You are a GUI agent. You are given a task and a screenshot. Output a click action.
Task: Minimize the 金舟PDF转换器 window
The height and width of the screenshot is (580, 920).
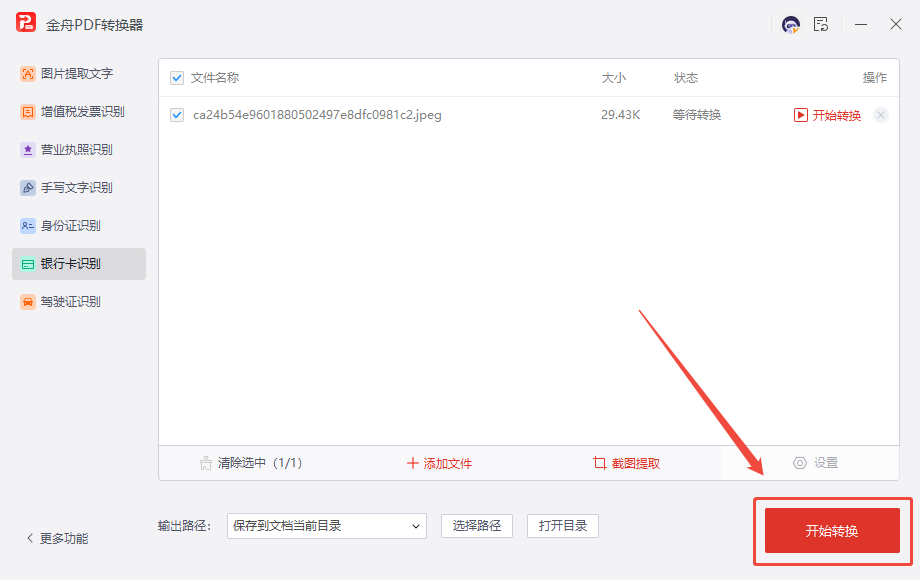click(x=861, y=25)
